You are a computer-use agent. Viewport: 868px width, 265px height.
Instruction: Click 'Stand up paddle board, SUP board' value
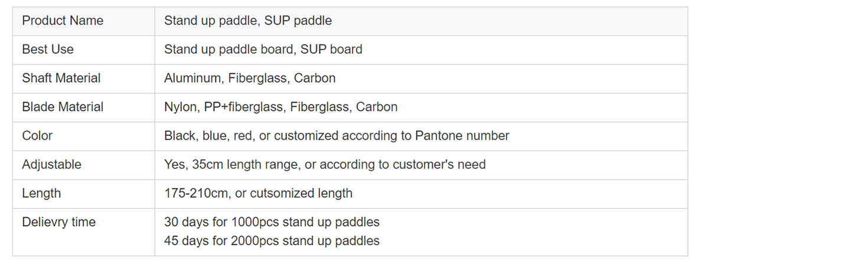263,50
